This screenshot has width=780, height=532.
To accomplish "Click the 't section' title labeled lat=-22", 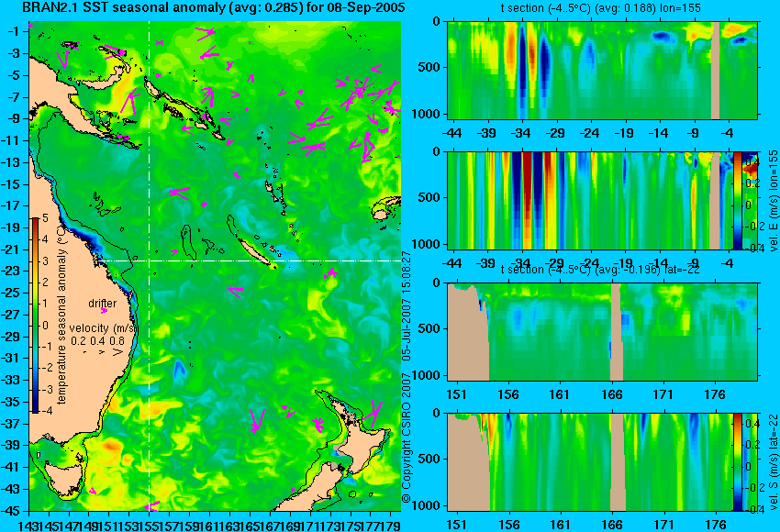I will point(600,270).
